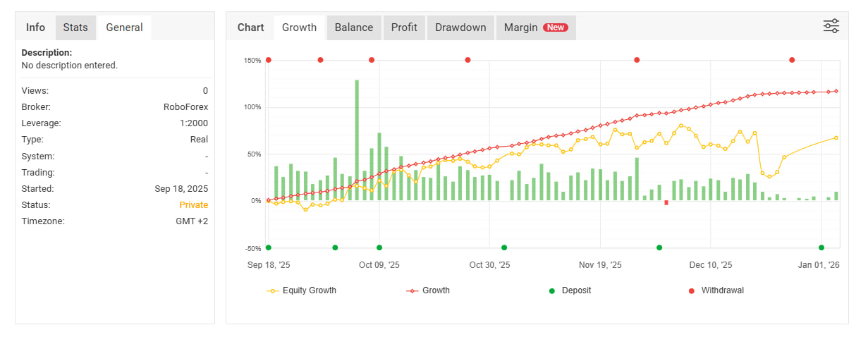The height and width of the screenshot is (337, 868).
Task: Open the Balance chart tab
Action: tap(354, 27)
